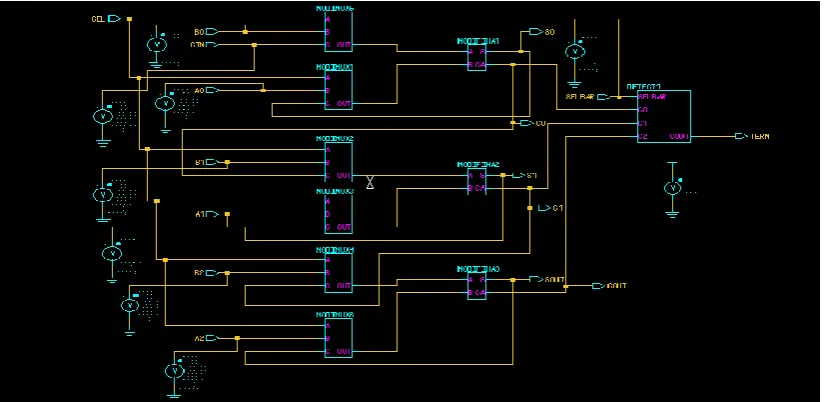825x402 pixels.
Task: Click the junction dot beside the A1 pin
Action: pyautogui.click(x=227, y=214)
